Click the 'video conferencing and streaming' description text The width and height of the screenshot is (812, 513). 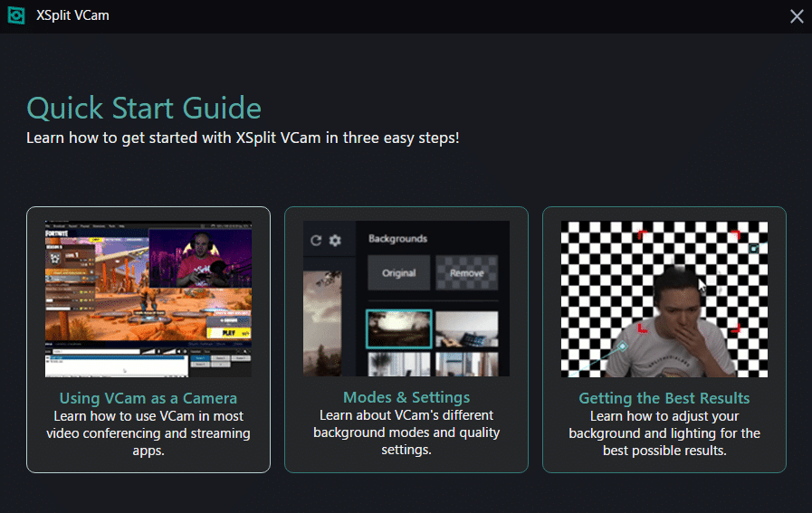148,433
